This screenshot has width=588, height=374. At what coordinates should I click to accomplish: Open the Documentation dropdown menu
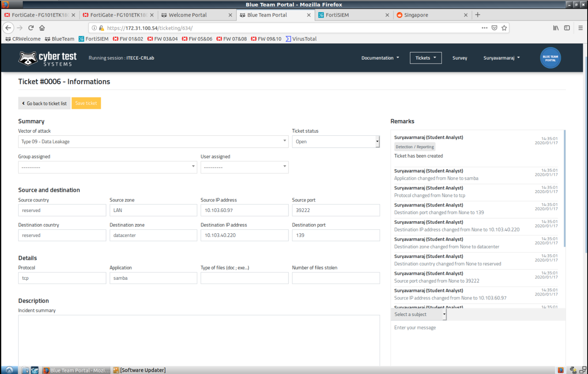pos(380,58)
